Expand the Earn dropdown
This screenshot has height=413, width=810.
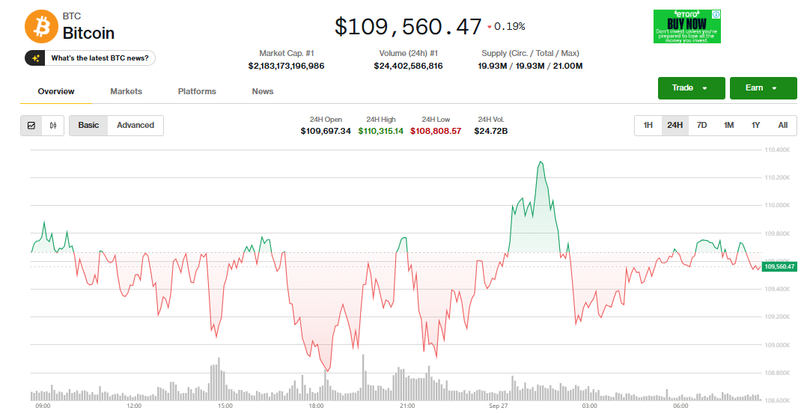click(x=762, y=88)
